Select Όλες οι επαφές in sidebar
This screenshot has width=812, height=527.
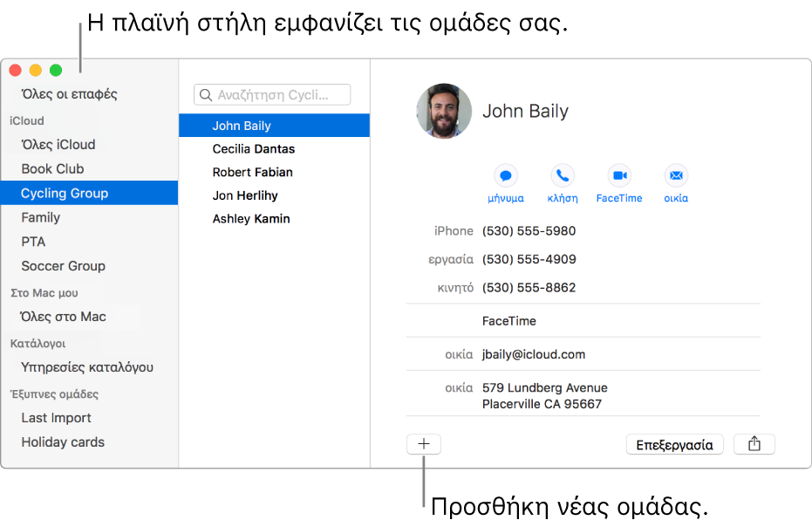click(x=69, y=94)
